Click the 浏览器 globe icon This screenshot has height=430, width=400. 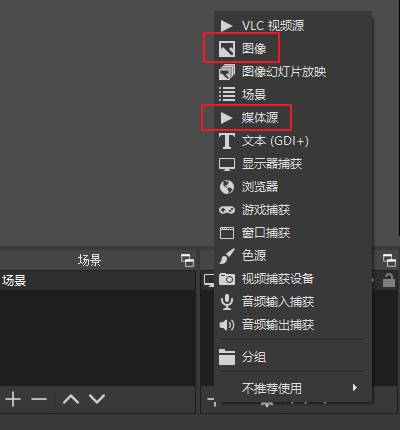pos(227,187)
